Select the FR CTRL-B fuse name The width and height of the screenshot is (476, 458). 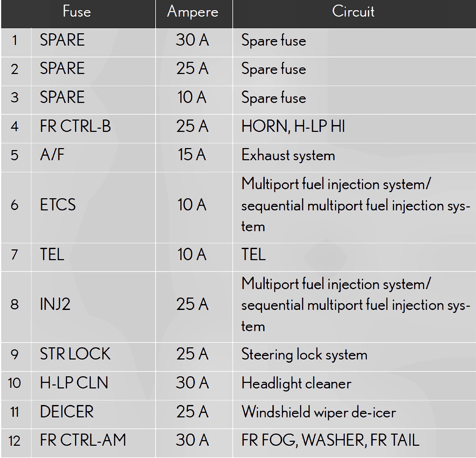coord(75,126)
